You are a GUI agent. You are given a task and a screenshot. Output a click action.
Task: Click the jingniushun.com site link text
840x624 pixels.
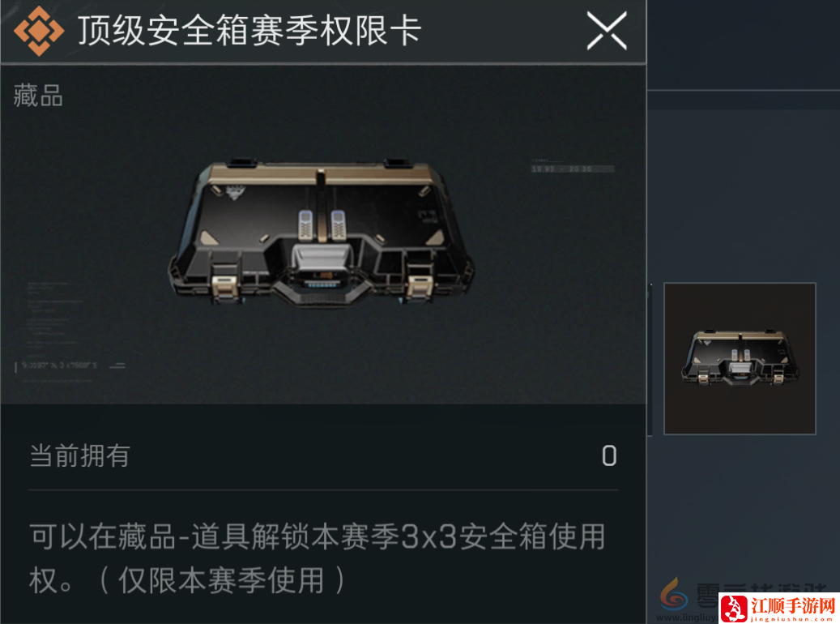[791, 618]
